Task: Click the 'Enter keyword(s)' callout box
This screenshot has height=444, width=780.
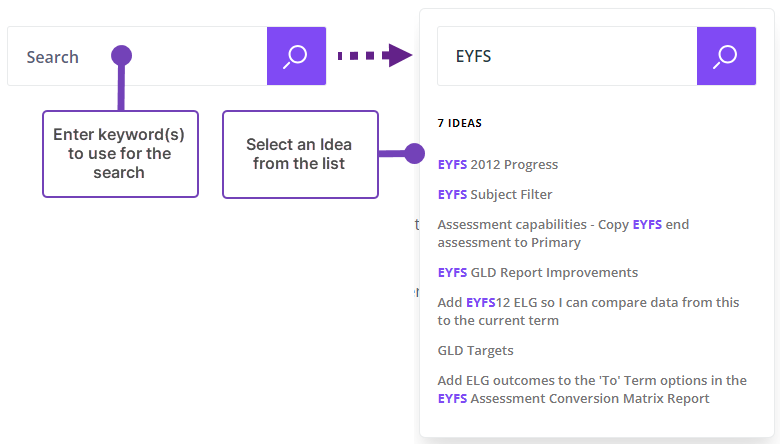Action: (x=120, y=154)
